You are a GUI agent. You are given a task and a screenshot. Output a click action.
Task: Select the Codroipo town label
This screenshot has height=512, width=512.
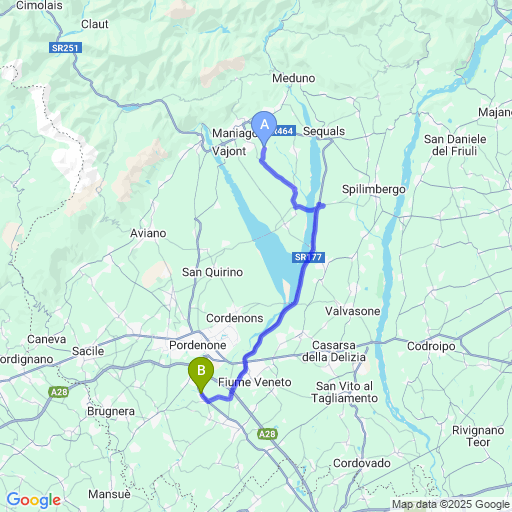[431, 346]
